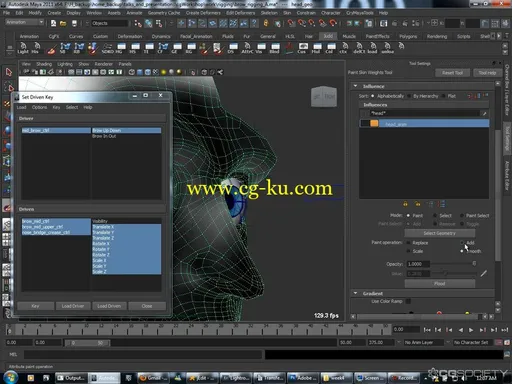Click the New Scene icon
The width and height of the screenshot is (512, 384).
[53, 23]
